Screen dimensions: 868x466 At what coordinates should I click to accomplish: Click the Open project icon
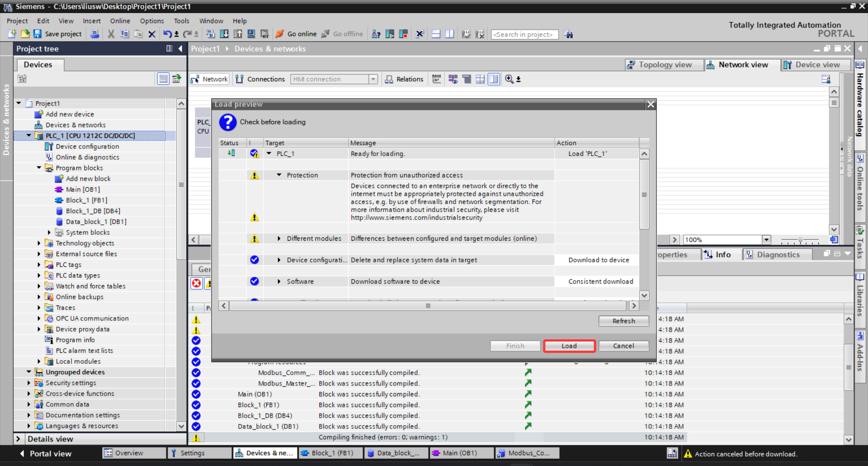(25, 34)
